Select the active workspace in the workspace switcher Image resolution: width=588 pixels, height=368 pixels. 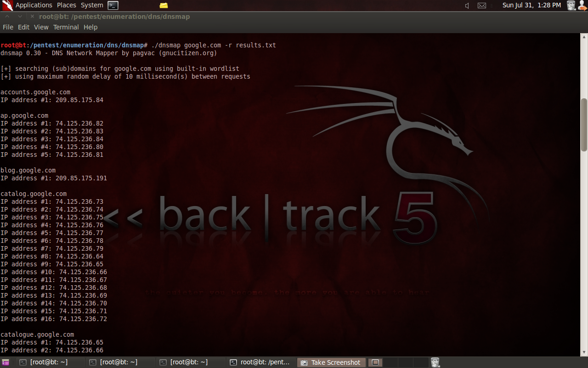[375, 362]
